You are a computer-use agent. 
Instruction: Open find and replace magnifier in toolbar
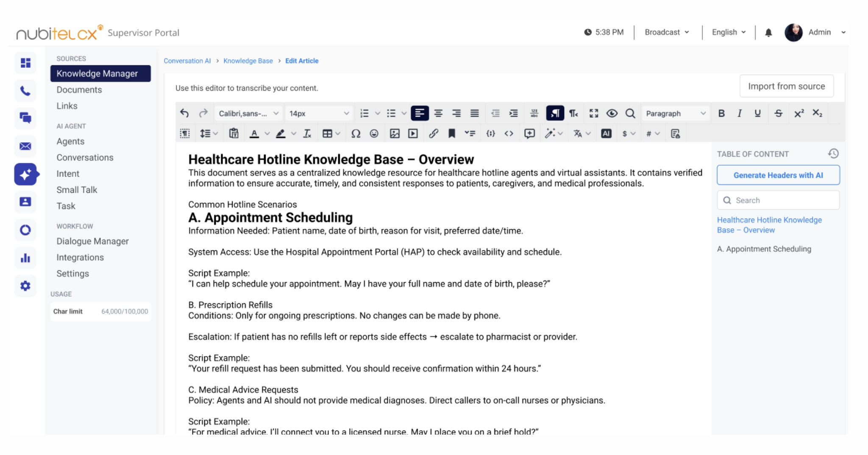pos(630,114)
